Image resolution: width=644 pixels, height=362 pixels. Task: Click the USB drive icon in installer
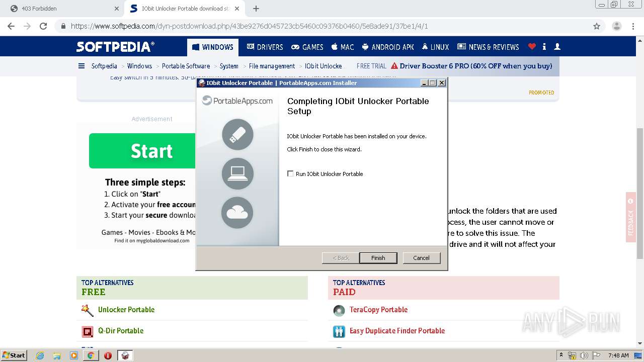237,134
